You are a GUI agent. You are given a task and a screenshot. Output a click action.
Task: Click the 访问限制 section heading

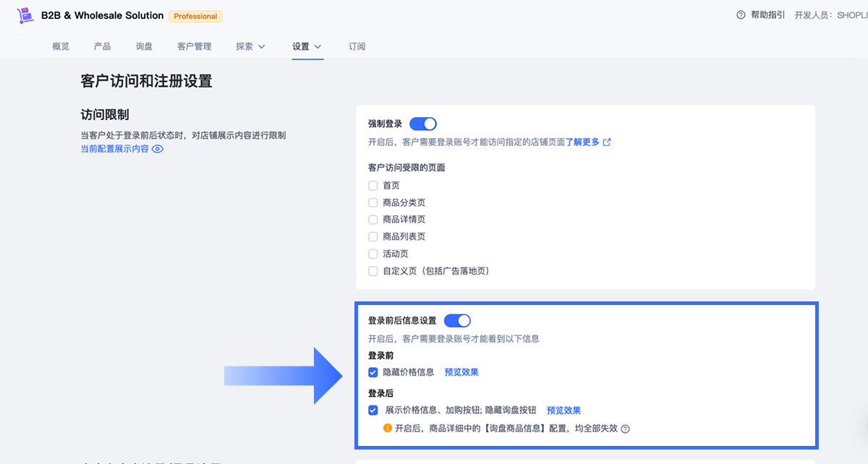(105, 115)
